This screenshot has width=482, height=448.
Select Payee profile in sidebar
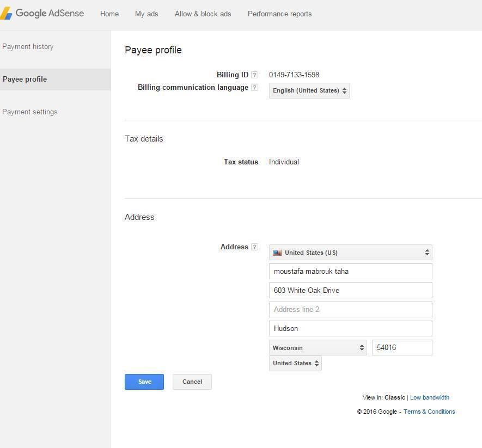point(25,79)
